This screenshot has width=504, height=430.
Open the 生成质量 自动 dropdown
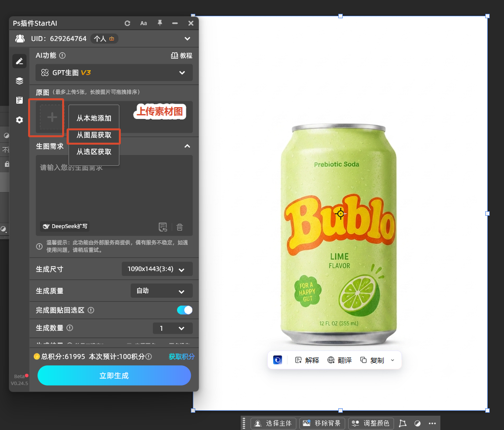[x=162, y=291]
